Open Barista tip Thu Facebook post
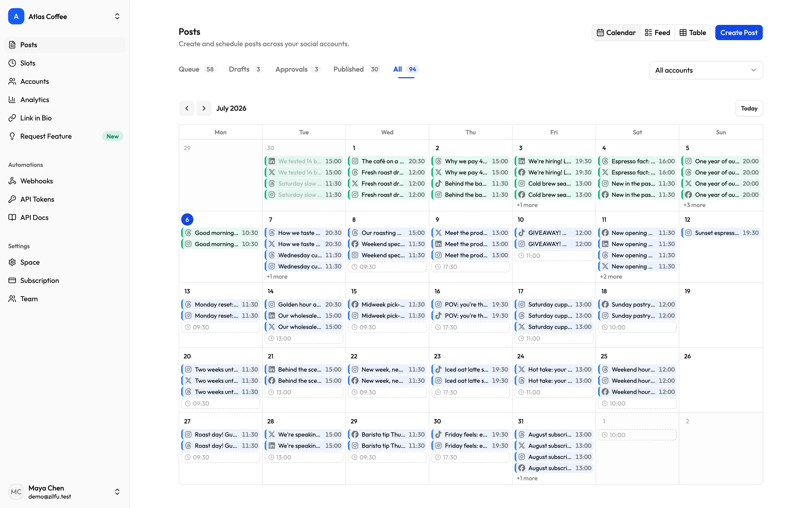Screen dimensions: 812x508 387,434
